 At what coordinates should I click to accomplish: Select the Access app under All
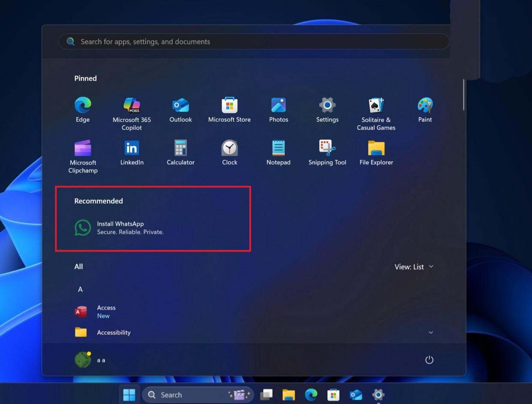point(106,311)
